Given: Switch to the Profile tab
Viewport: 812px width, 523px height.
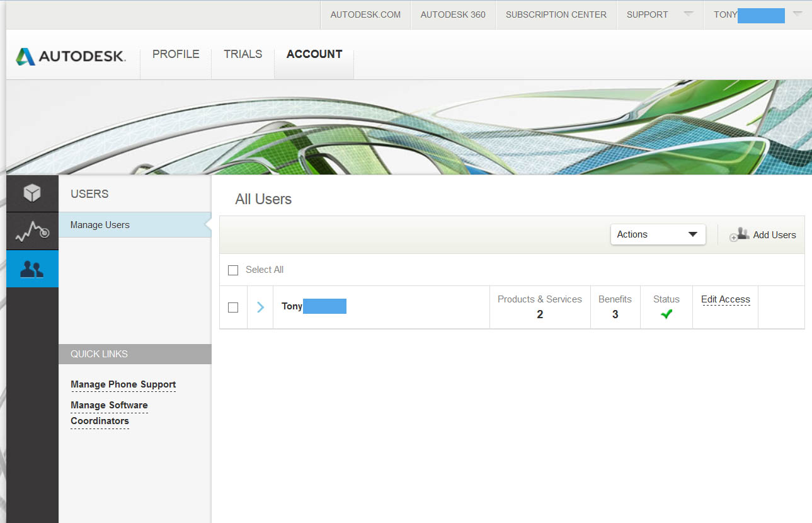Looking at the screenshot, I should coord(176,54).
